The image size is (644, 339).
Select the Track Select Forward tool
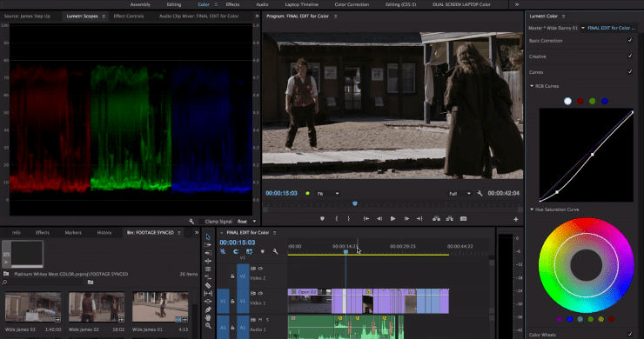[x=208, y=244]
